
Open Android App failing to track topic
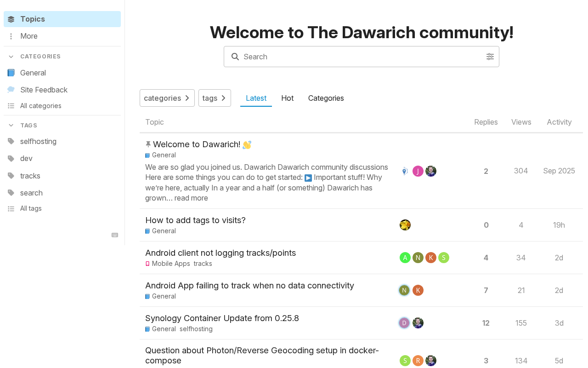point(249,286)
